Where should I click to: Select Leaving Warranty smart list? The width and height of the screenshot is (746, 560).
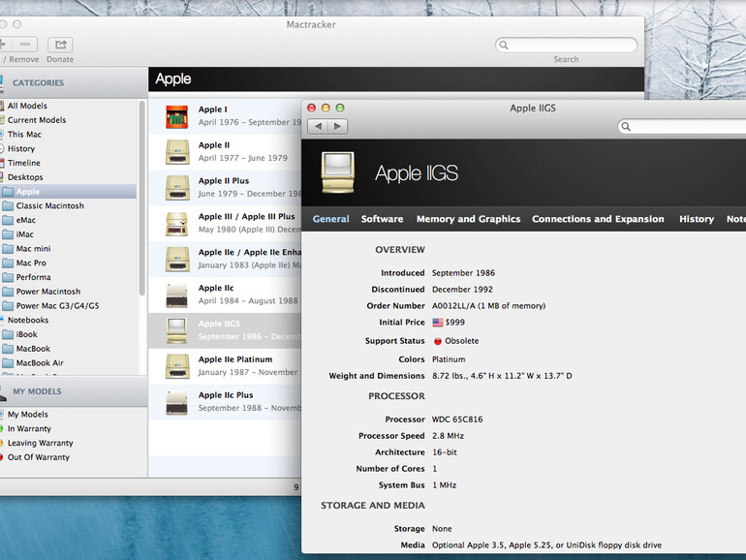click(x=40, y=443)
